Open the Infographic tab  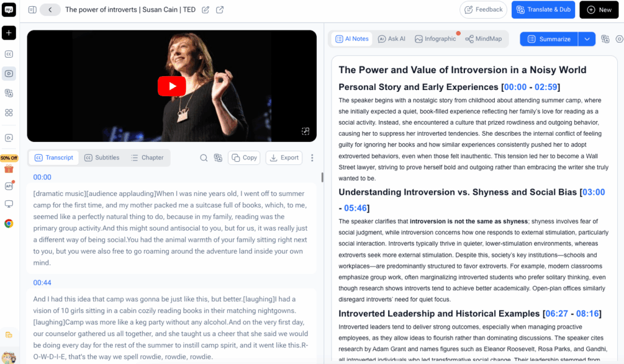point(435,39)
